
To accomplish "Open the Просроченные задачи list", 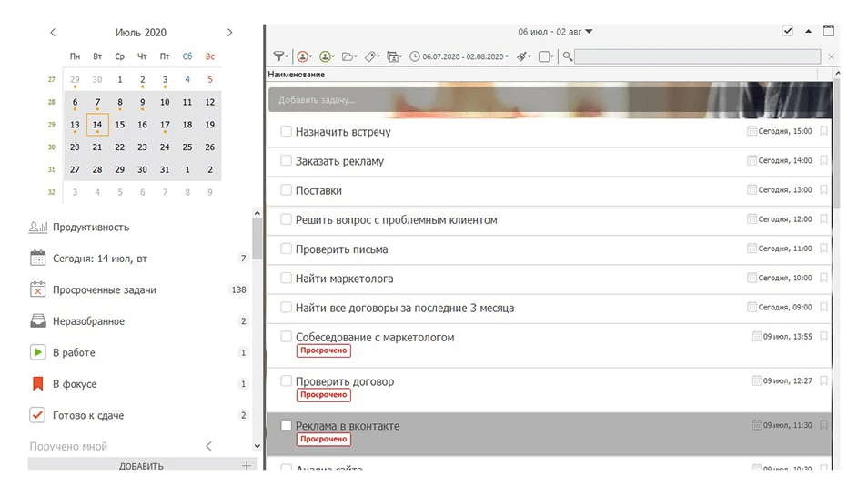I will (x=104, y=289).
